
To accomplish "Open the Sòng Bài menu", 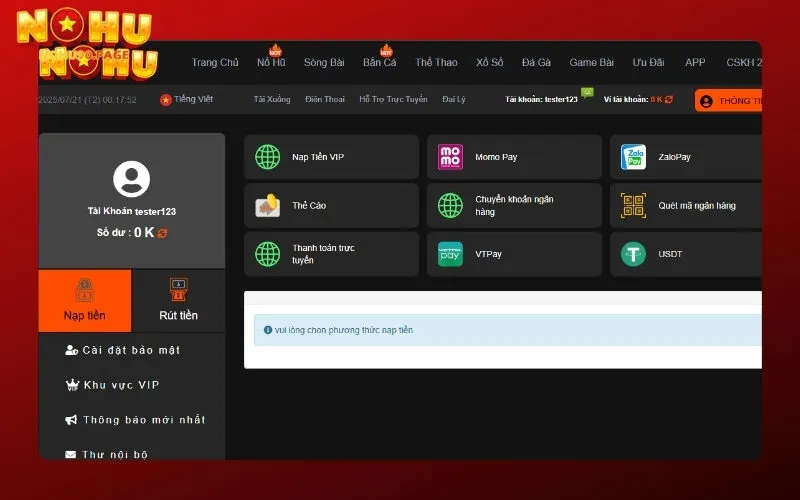I will pyautogui.click(x=324, y=62).
